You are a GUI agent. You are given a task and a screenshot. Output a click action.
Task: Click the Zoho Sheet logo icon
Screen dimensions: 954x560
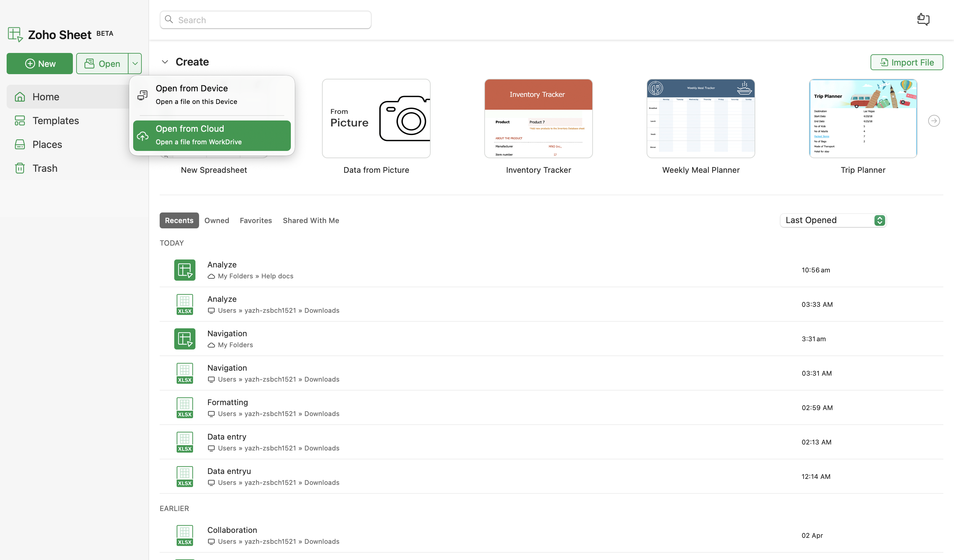click(x=15, y=34)
